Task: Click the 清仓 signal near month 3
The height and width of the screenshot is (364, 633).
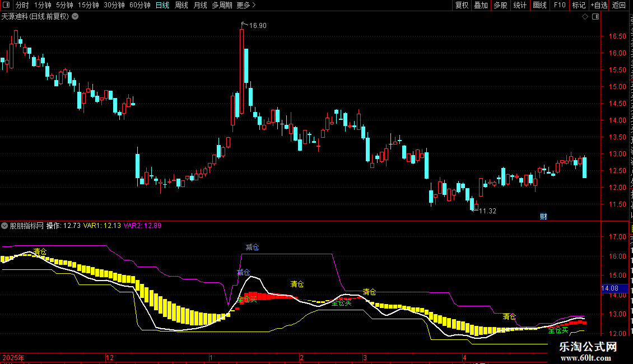Action: [369, 292]
